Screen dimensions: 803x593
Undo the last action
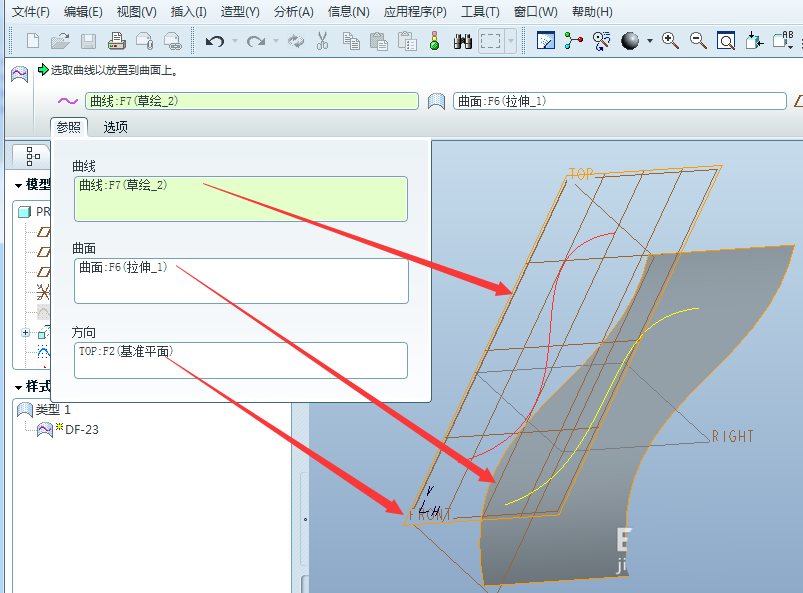[215, 41]
